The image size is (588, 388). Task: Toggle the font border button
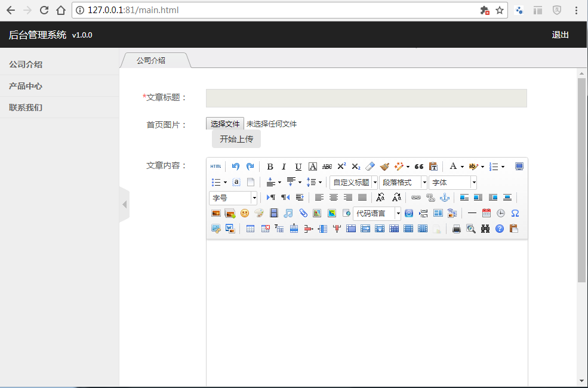click(313, 167)
